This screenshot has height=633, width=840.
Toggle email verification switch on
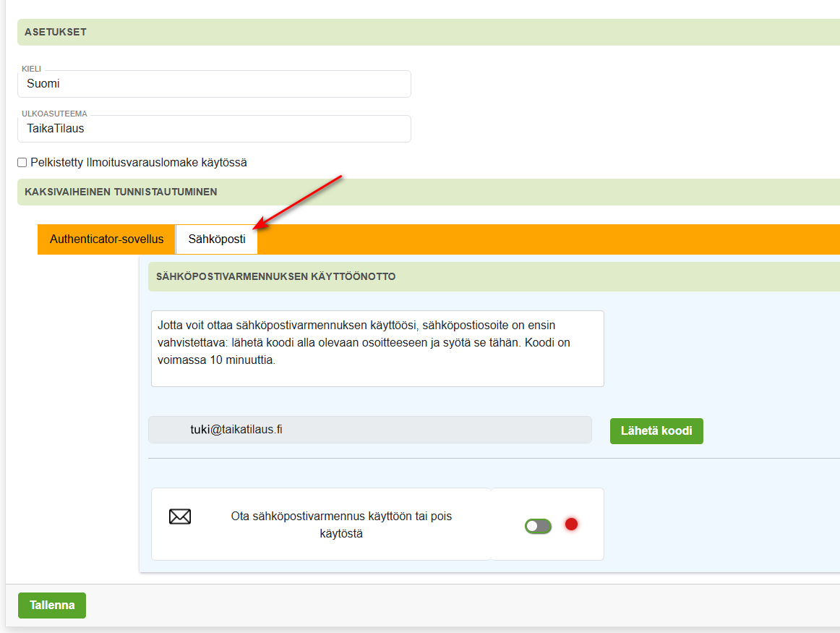point(538,527)
